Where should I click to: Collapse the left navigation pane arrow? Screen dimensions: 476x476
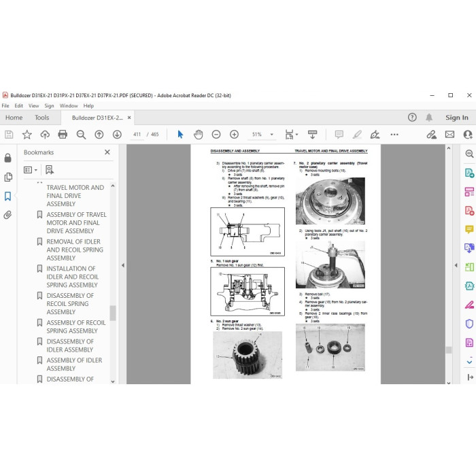[x=123, y=265]
